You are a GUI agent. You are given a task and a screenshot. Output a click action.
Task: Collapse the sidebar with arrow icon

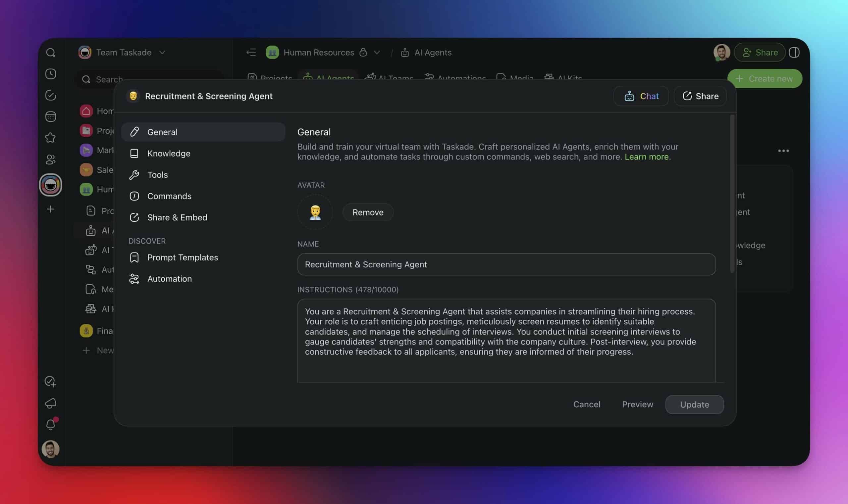tap(251, 52)
